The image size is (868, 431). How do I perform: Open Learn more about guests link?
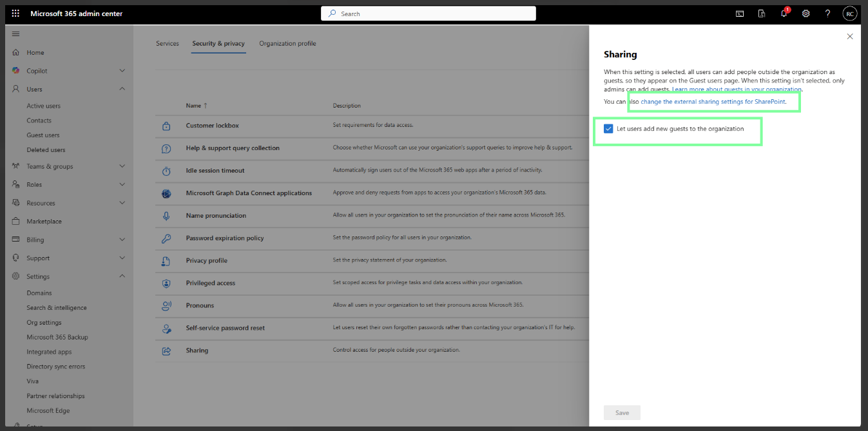737,90
